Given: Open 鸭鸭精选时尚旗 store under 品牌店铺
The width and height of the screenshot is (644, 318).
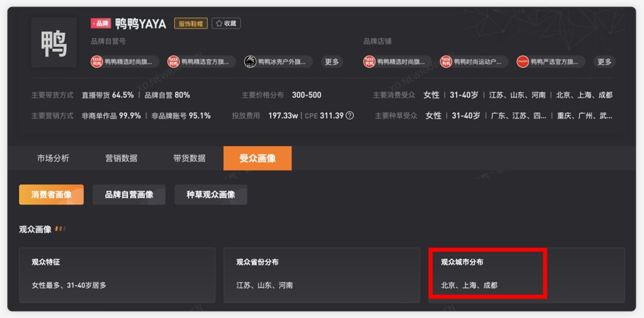Looking at the screenshot, I should tap(397, 62).
